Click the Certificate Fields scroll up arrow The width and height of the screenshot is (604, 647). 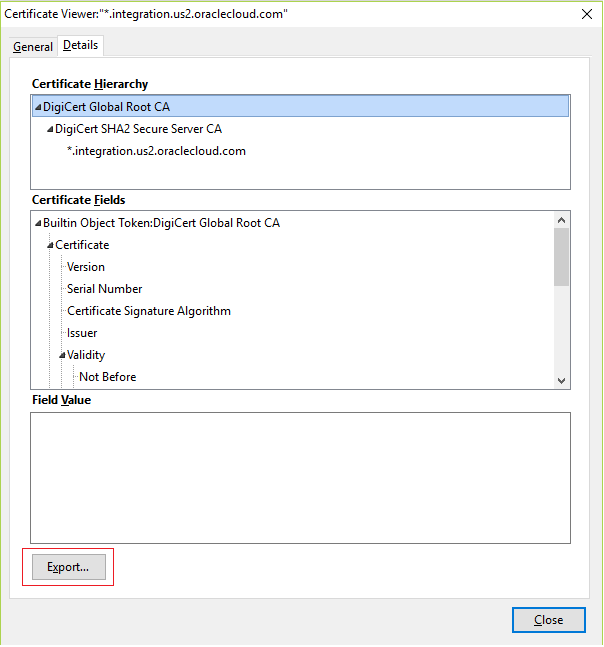[x=561, y=220]
